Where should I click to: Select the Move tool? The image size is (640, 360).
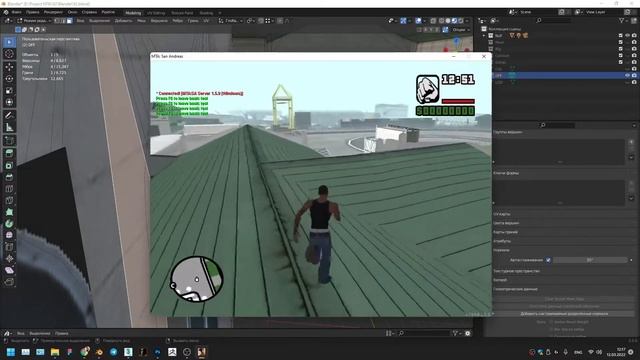click(x=9, y=67)
